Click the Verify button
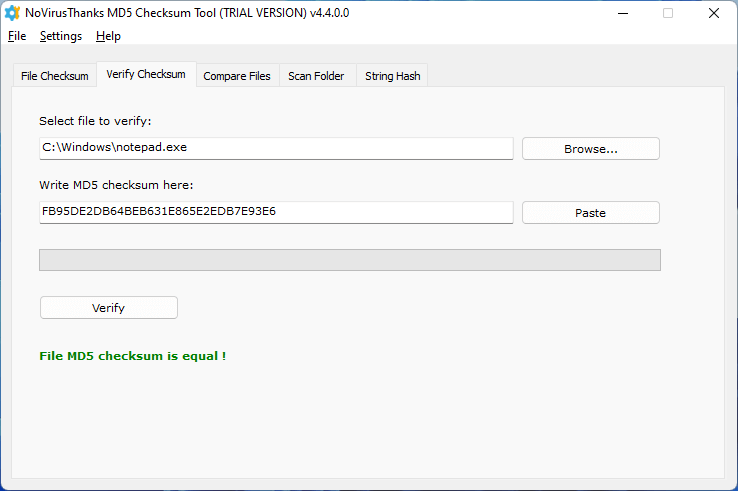 tap(109, 308)
